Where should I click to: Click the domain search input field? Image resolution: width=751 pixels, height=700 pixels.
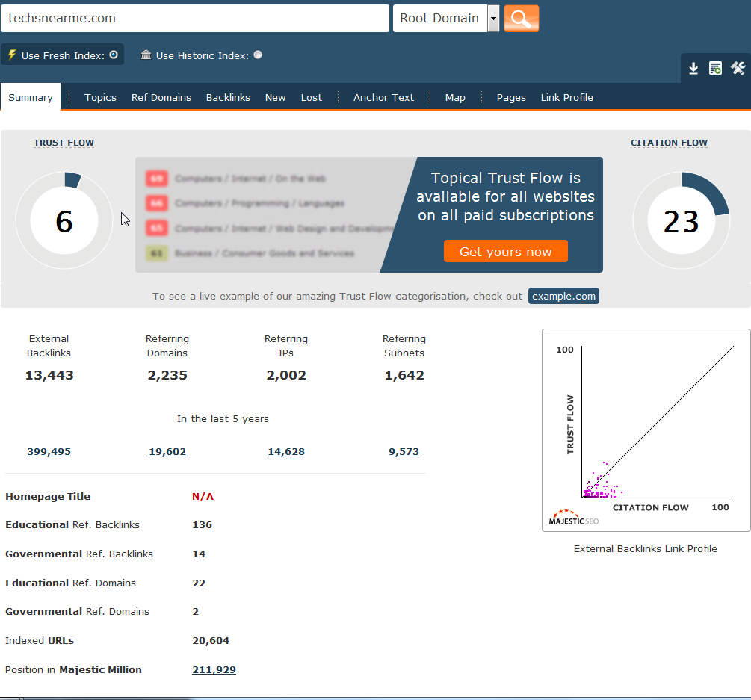point(195,19)
